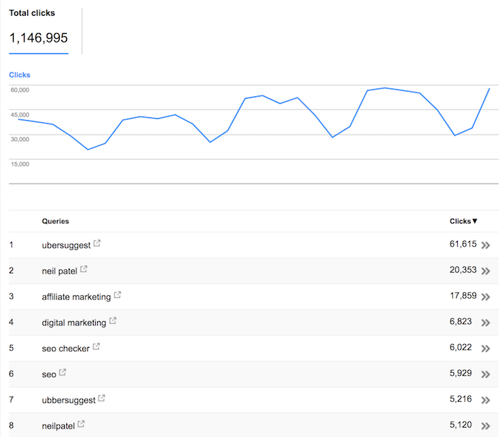504x437 pixels.
Task: Open external link icon next to neil patel
Action: pos(84,269)
